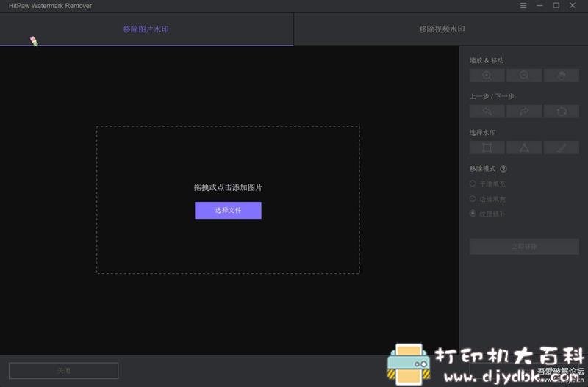Click the zoom in magnifier icon
The width and height of the screenshot is (588, 387).
click(487, 76)
